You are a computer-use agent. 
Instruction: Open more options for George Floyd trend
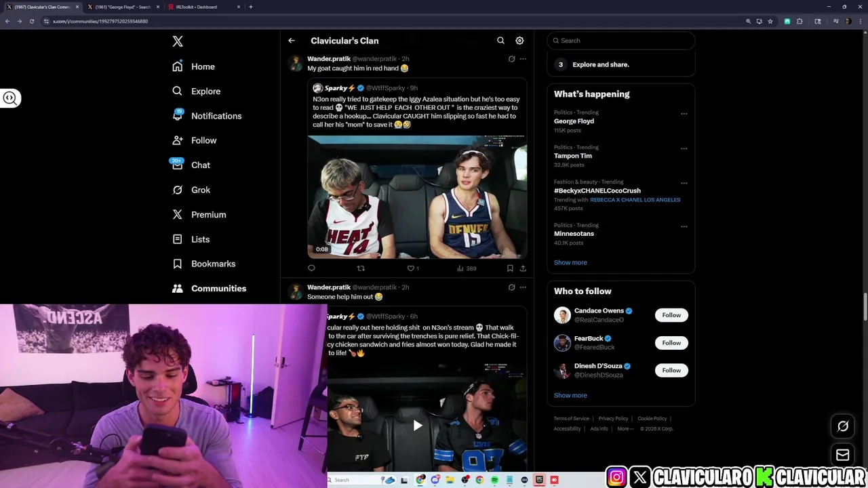click(684, 114)
